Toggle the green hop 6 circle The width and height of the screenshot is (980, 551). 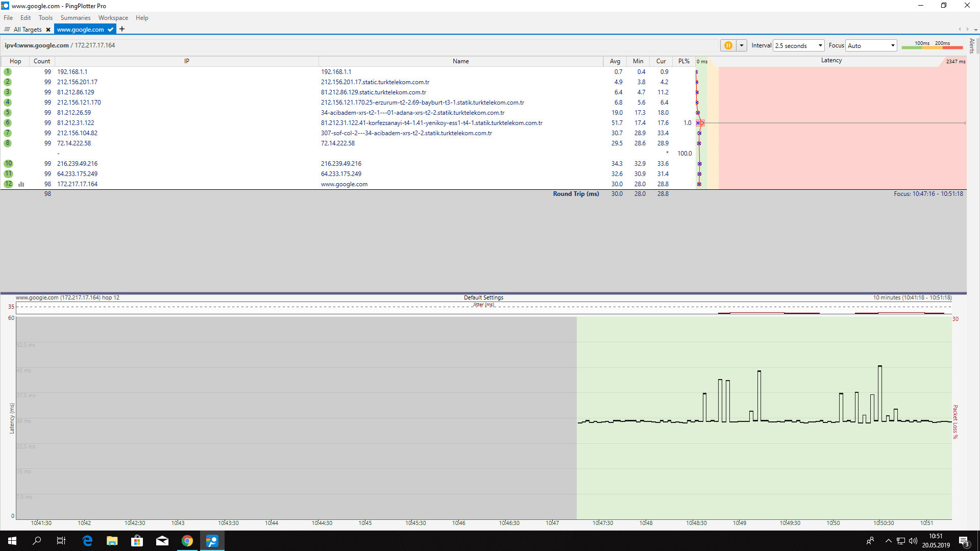8,123
